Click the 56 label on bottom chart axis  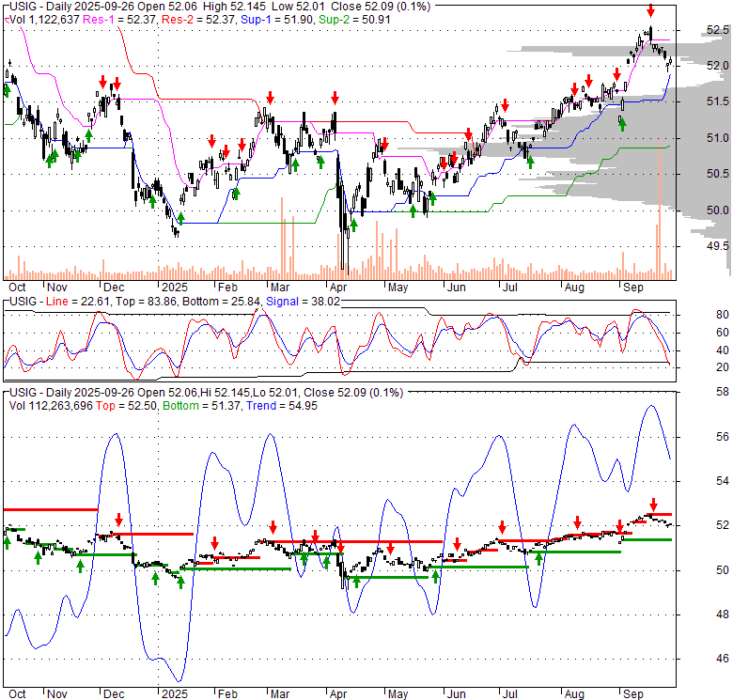(x=723, y=437)
